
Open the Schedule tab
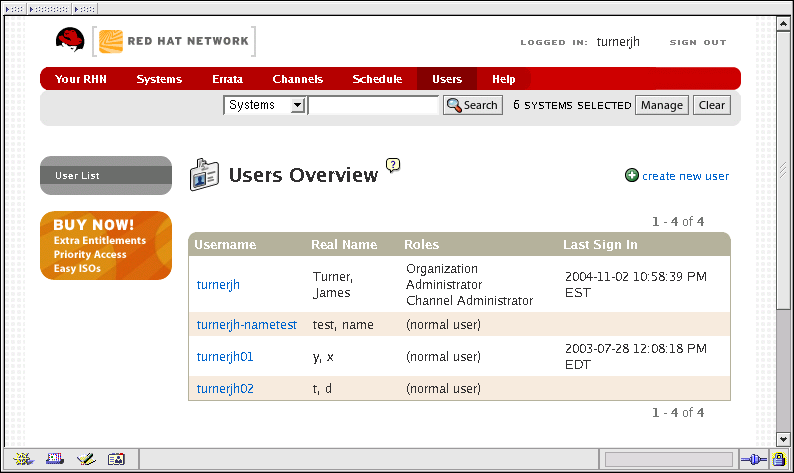[377, 79]
